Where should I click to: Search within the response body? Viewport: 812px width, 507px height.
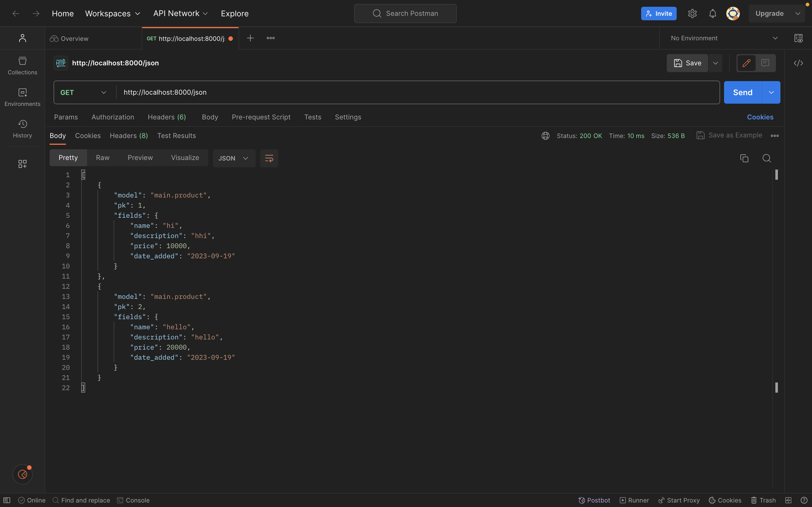pos(767,158)
